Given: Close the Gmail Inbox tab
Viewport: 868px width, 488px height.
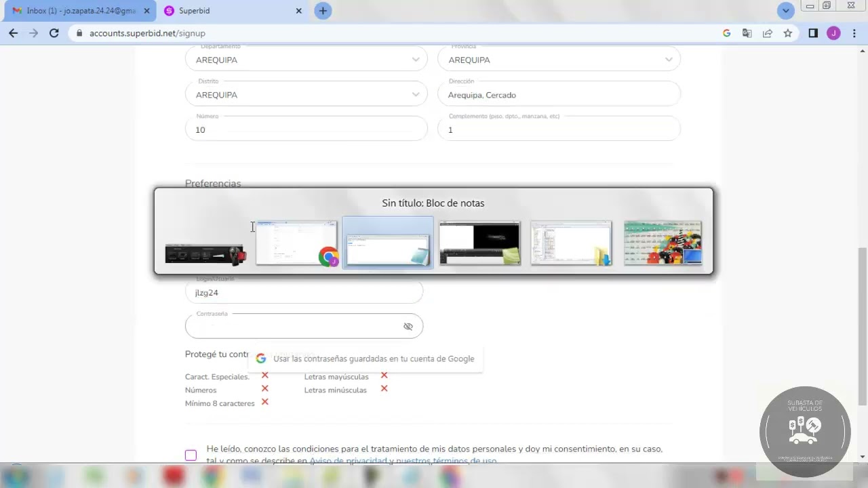Looking at the screenshot, I should pyautogui.click(x=147, y=11).
